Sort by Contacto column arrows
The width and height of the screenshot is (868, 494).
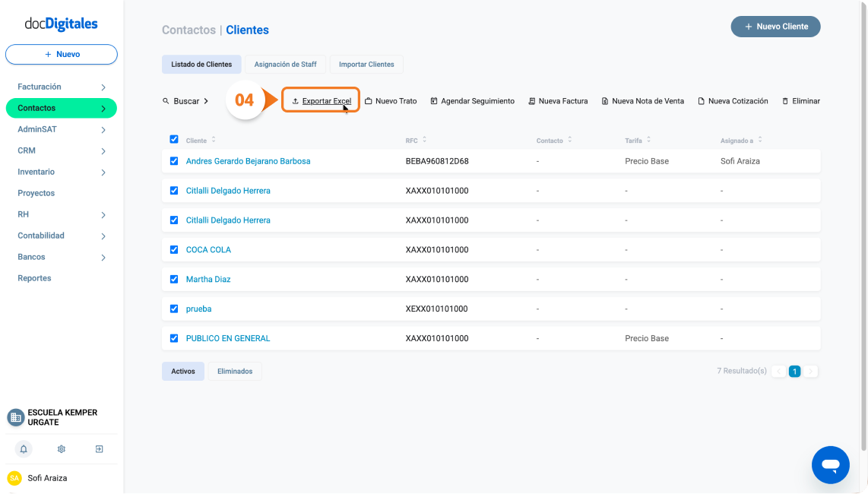coord(569,140)
